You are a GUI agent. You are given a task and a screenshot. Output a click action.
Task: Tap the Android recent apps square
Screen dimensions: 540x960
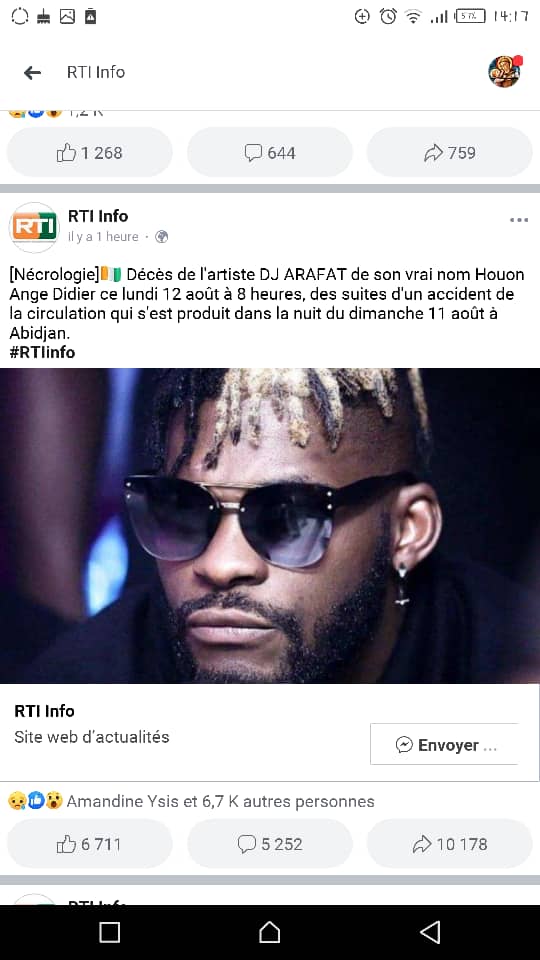point(110,932)
